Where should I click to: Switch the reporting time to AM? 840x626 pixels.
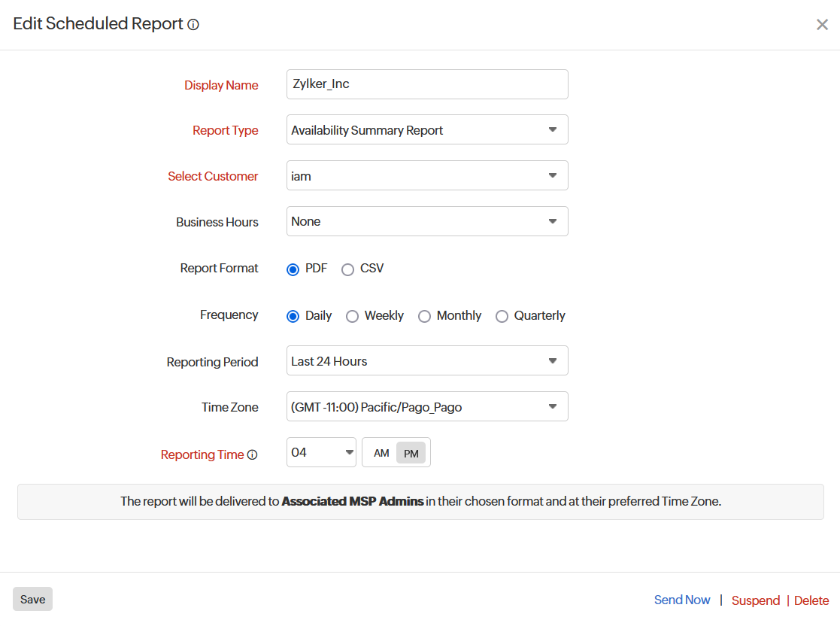coord(381,452)
